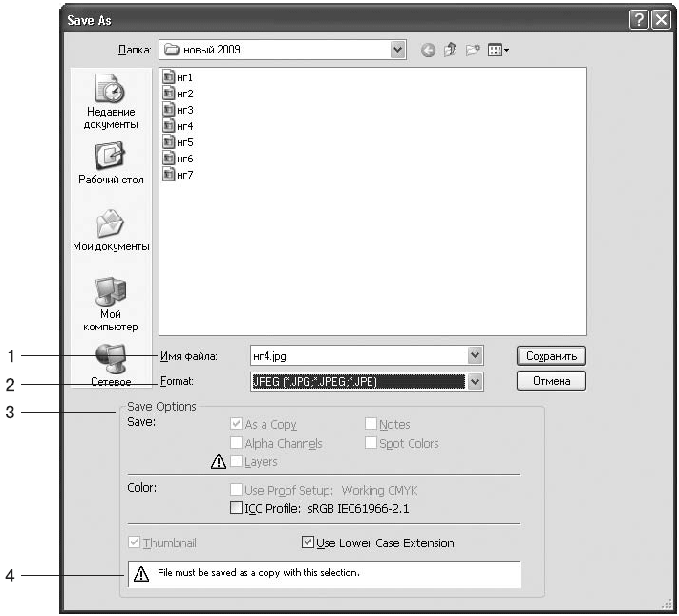
Task: Open the View menu icon
Action: point(498,50)
